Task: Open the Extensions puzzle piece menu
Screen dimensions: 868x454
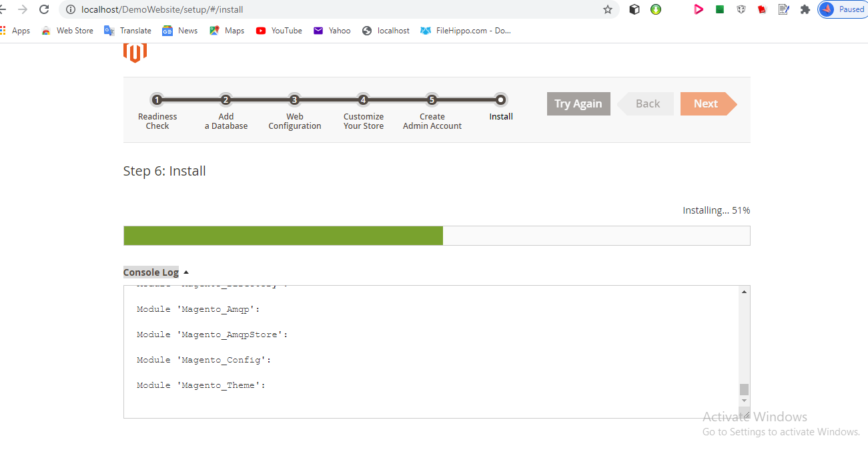Action: [x=805, y=9]
